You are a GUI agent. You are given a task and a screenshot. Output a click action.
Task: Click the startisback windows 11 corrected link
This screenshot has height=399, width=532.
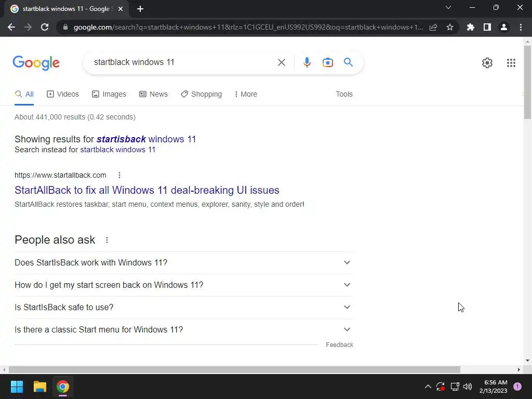click(x=146, y=139)
